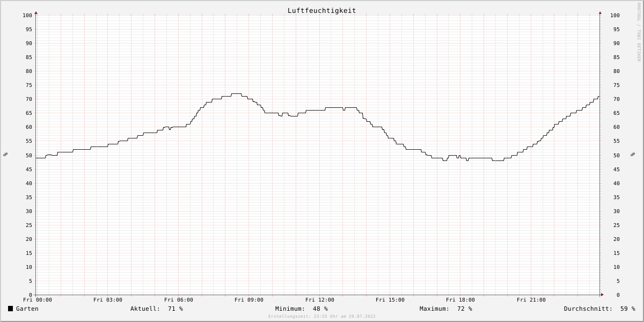Click the 50 label on the left axis
The height and width of the screenshot is (322, 644).
pos(29,156)
